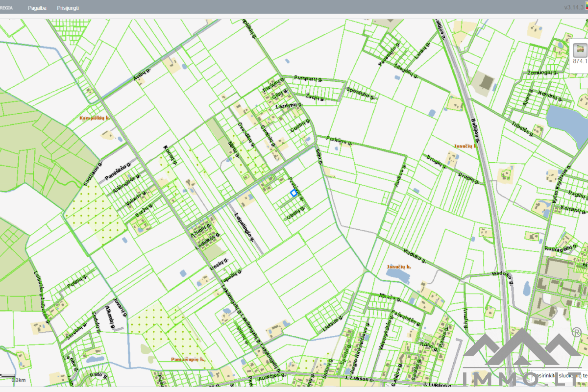The image size is (588, 392).
Task: Click the Alksnių g. street label
Action: point(110,317)
